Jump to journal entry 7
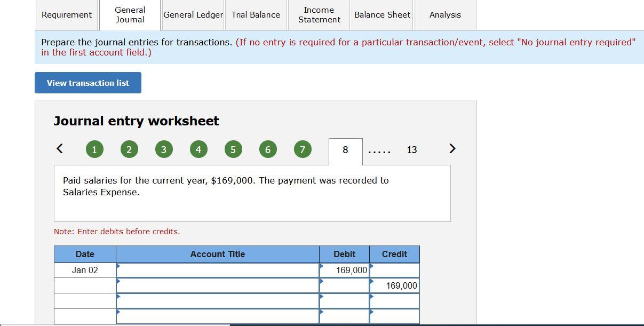 [x=303, y=149]
